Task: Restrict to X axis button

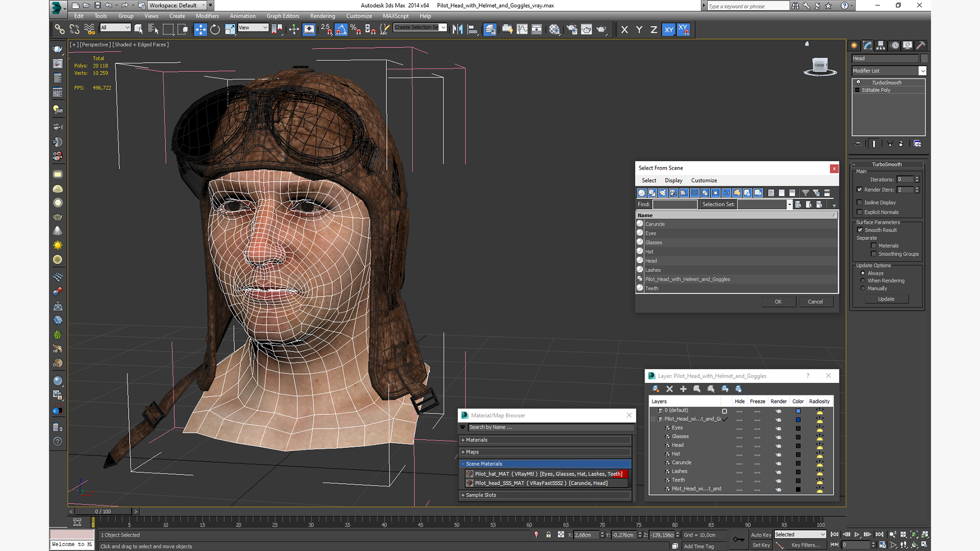Action: tap(624, 30)
